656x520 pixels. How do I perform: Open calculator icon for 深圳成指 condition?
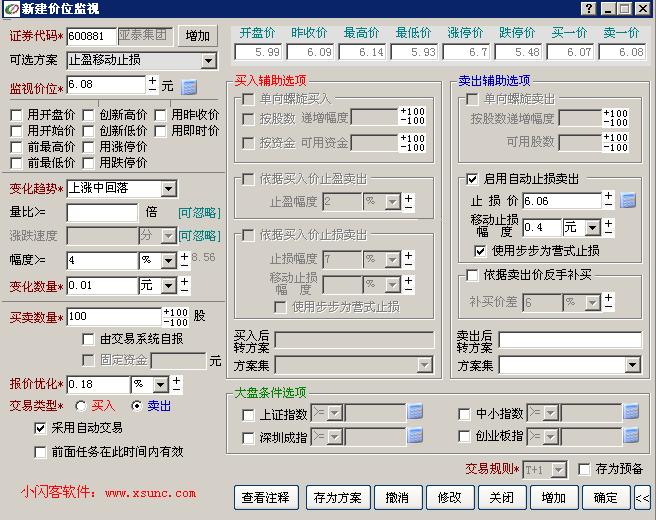pos(415,436)
